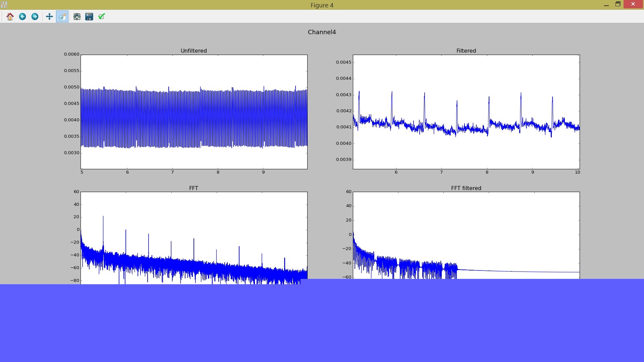Close the Figure 4 window
This screenshot has height=362, width=644.
coord(633,4)
